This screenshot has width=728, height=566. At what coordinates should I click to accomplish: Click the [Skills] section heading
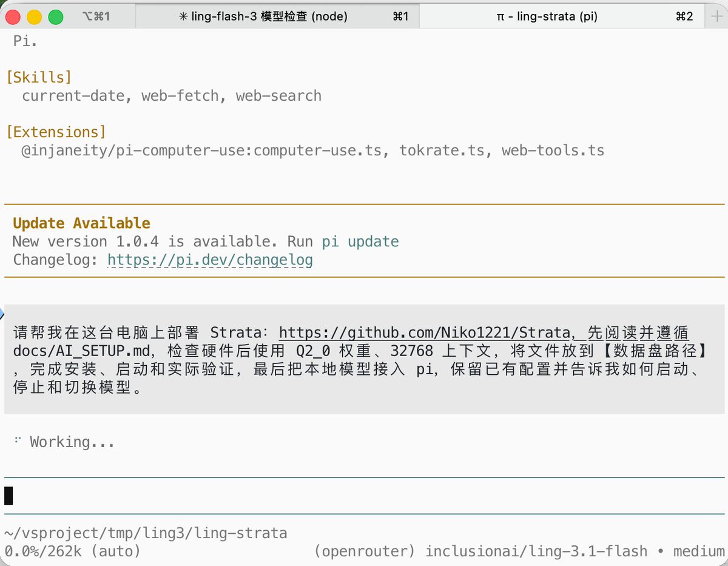(x=39, y=78)
